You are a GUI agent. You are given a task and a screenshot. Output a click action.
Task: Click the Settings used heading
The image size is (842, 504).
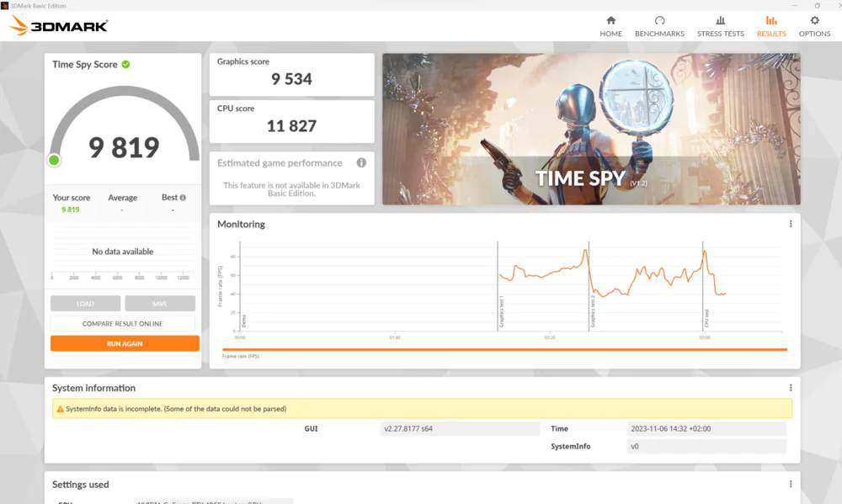click(x=81, y=484)
